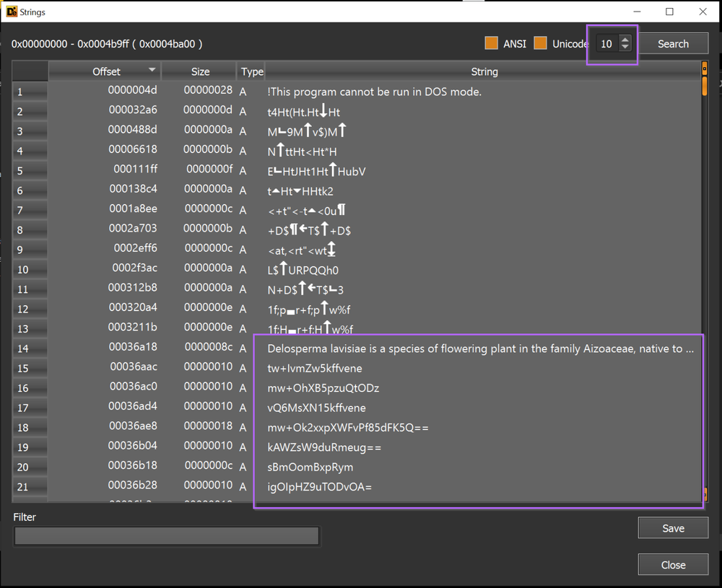Image resolution: width=722 pixels, height=588 pixels.
Task: Click inside the Filter input box
Action: point(166,535)
